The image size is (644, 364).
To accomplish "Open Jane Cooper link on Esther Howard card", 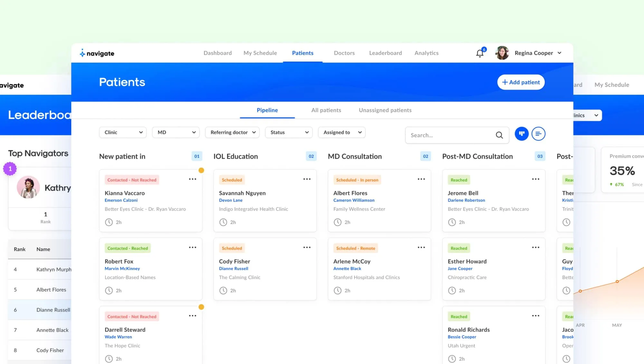I will 460,268.
